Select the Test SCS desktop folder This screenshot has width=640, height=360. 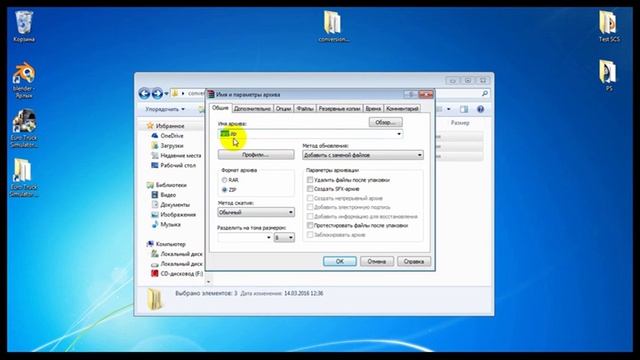(x=609, y=26)
